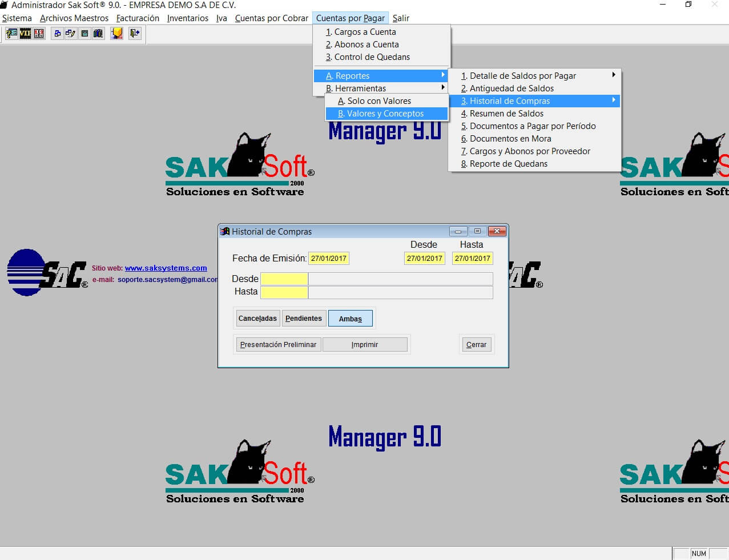
Task: Choose Cargos y Abonos por Proveedor
Action: tap(534, 151)
